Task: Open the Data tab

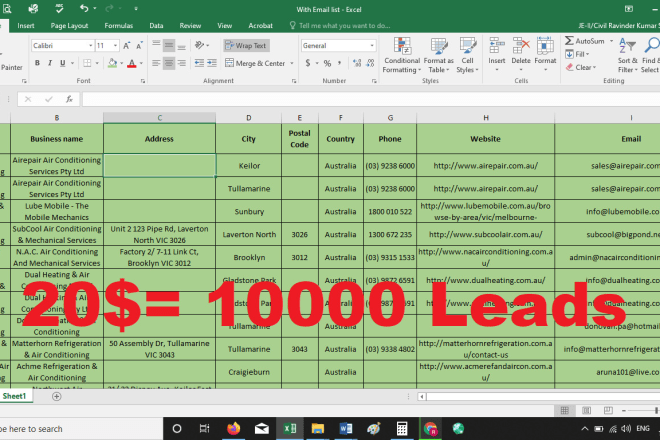Action: click(x=156, y=26)
